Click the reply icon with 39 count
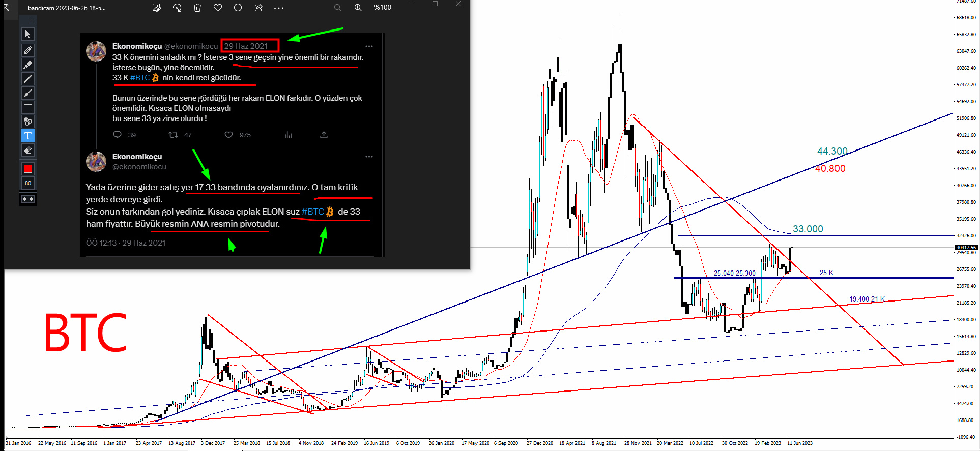 (x=118, y=135)
